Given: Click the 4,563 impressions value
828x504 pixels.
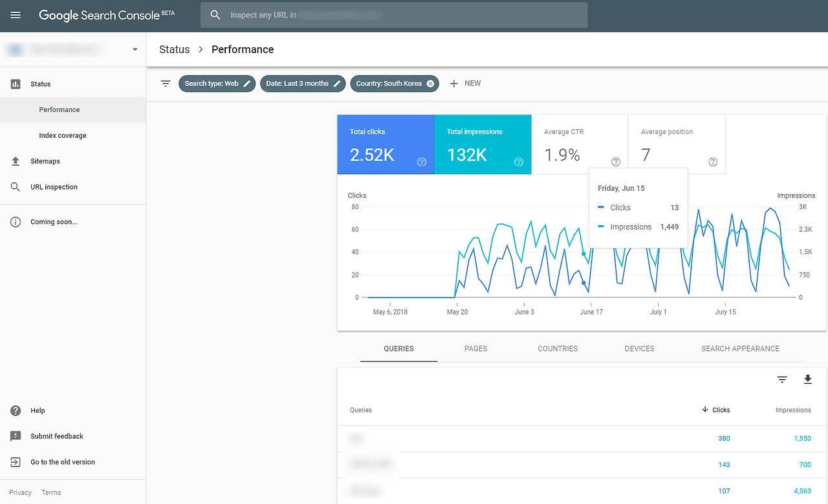Looking at the screenshot, I should (802, 491).
